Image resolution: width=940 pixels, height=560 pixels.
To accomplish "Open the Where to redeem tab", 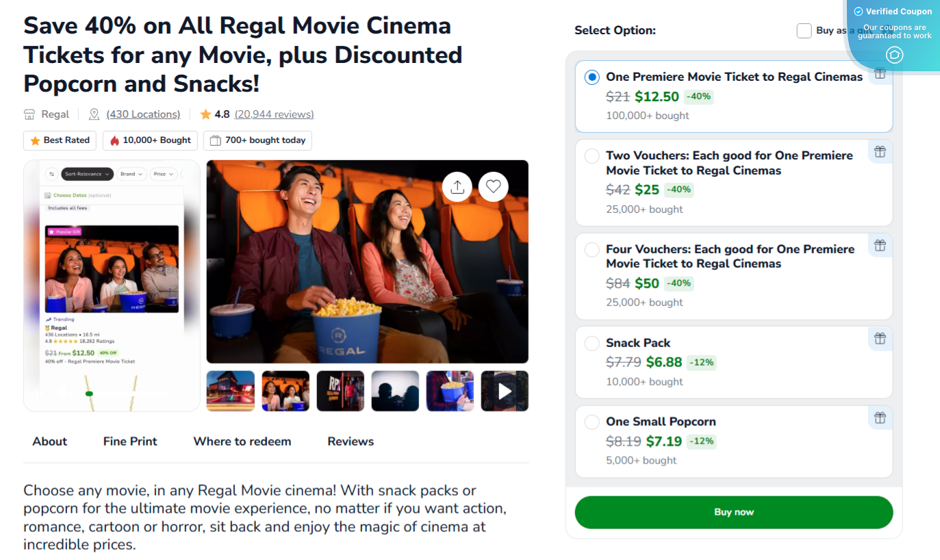I will click(242, 442).
